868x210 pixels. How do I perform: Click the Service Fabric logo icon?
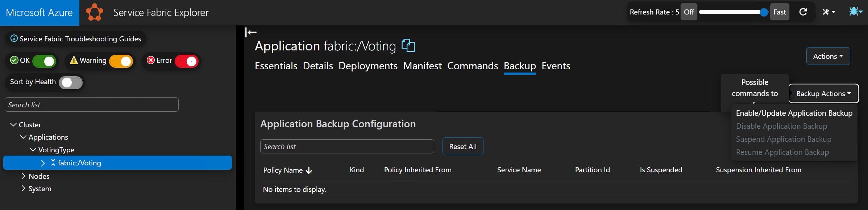(94, 12)
